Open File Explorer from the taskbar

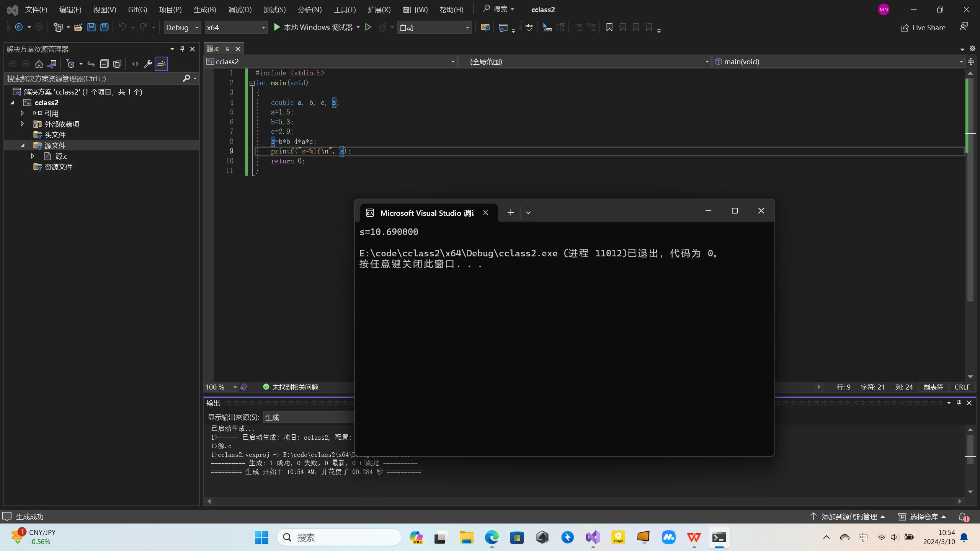coord(466,537)
